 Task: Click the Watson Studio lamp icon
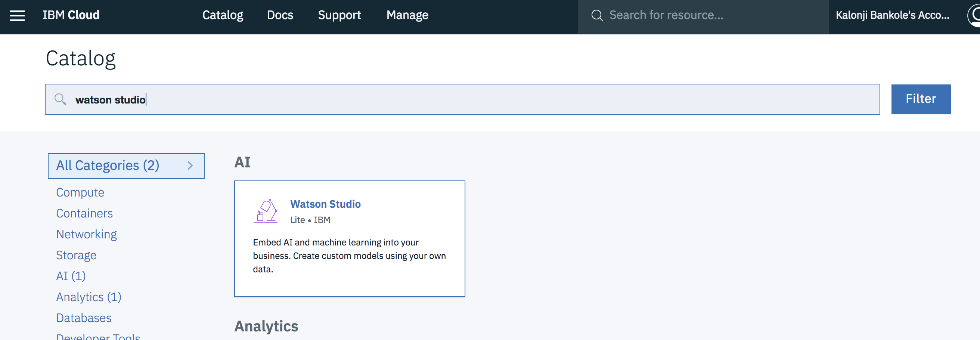coord(265,211)
